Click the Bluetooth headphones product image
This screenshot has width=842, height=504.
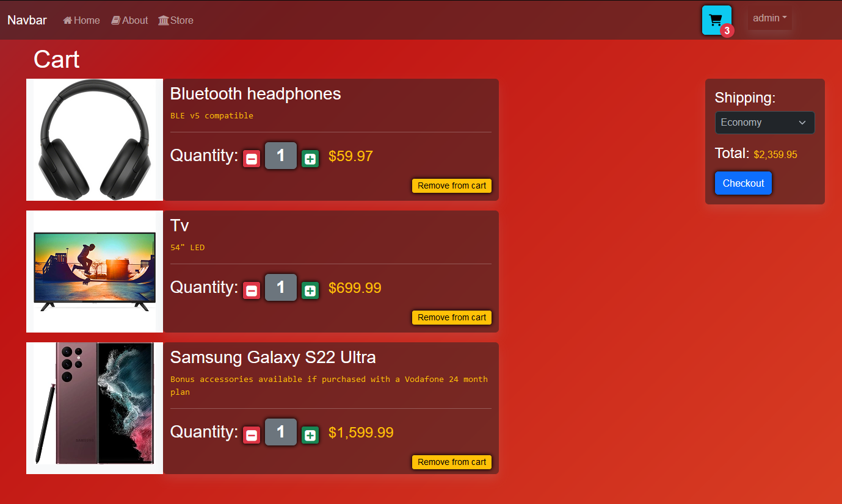95,140
